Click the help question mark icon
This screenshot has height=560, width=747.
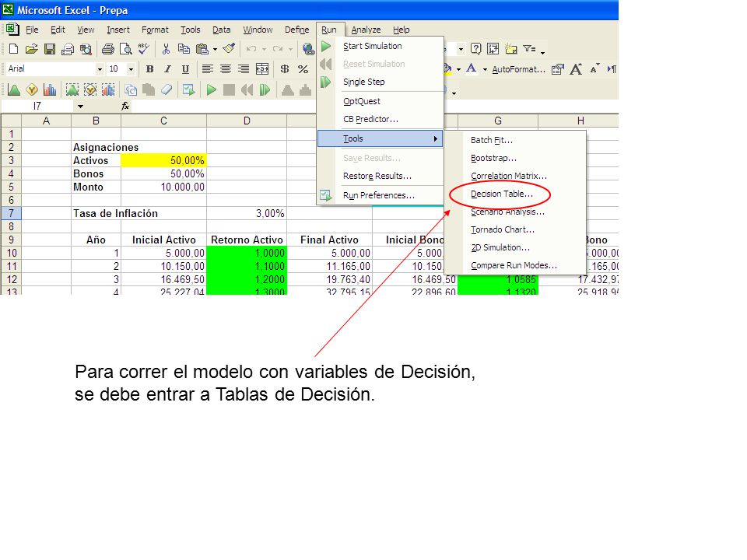click(x=475, y=48)
